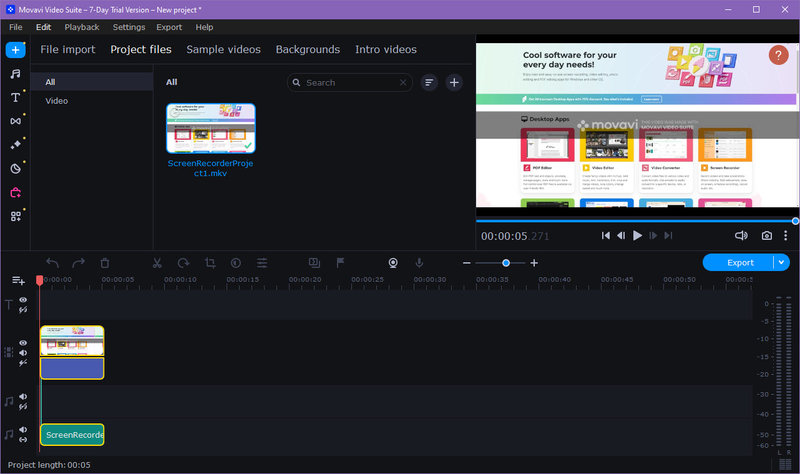Open the Import media plus tab

click(x=15, y=50)
